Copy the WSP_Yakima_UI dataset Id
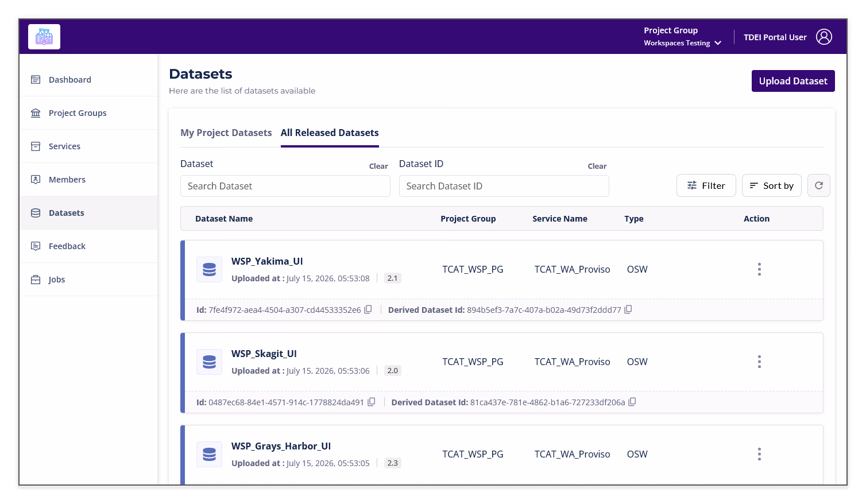Screen dimensions: 866x504 click(368, 309)
